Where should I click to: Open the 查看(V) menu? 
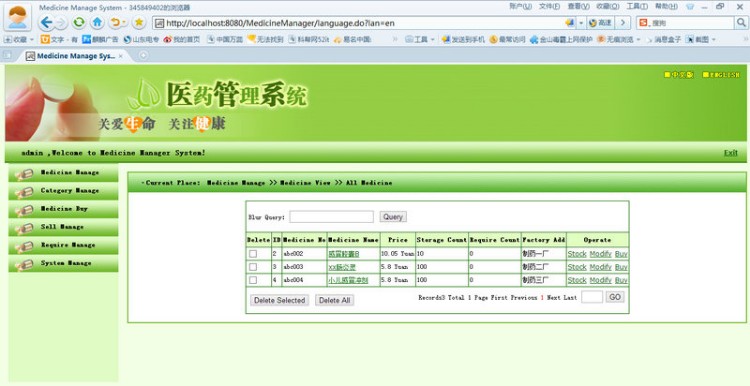pos(578,6)
